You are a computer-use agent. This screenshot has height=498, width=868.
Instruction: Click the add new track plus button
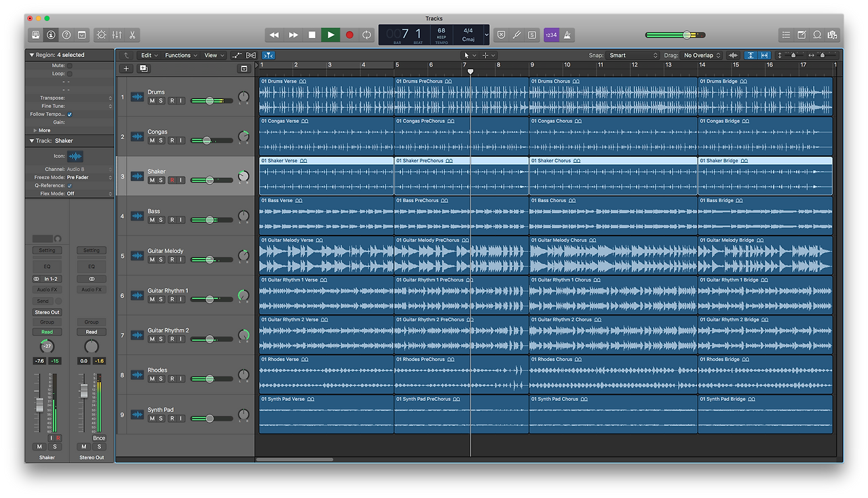click(125, 69)
